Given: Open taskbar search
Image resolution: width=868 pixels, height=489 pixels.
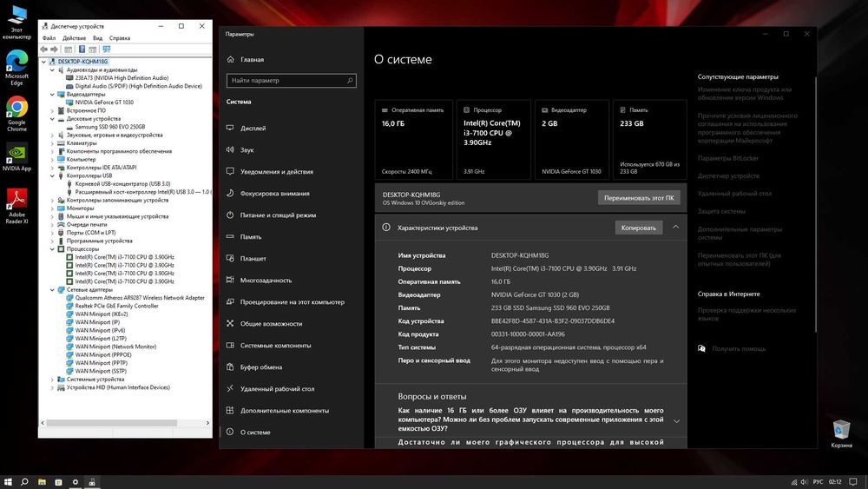Looking at the screenshot, I should click(x=24, y=482).
